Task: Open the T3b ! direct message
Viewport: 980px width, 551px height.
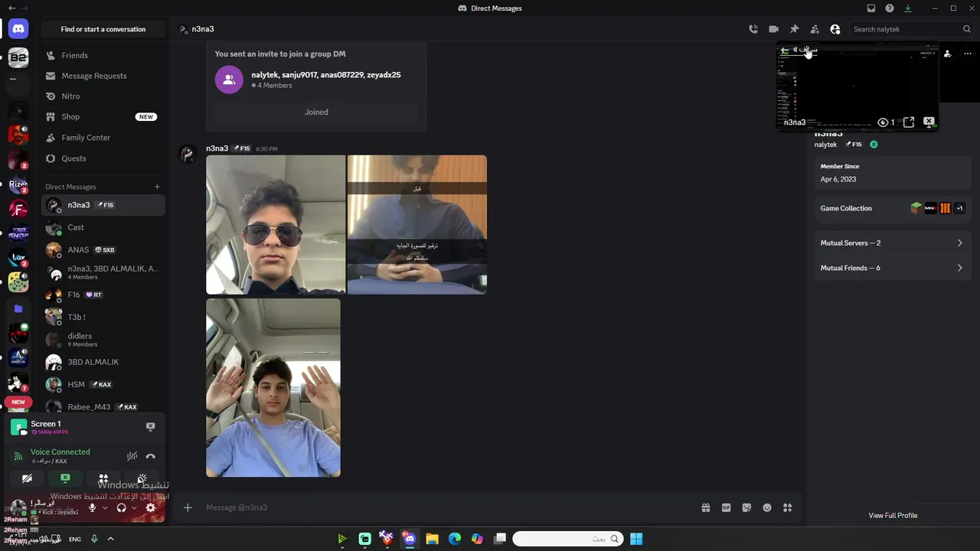Action: coord(103,317)
